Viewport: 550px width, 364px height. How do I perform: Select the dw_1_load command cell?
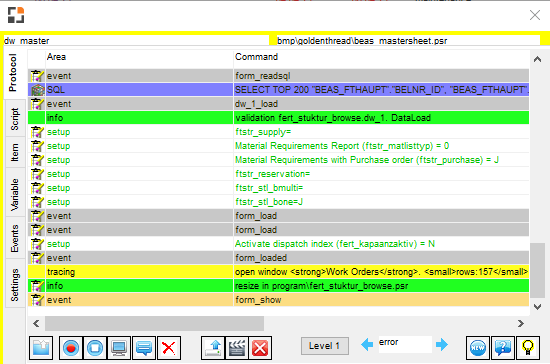coord(382,104)
